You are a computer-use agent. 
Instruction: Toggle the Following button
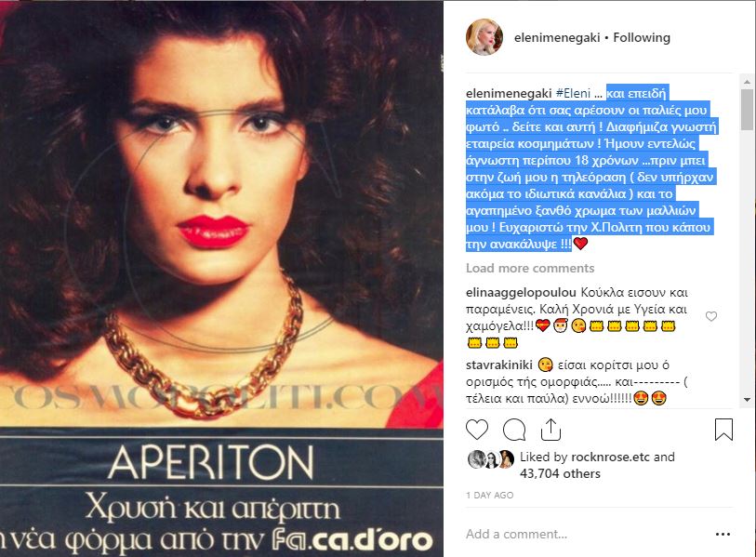point(642,37)
